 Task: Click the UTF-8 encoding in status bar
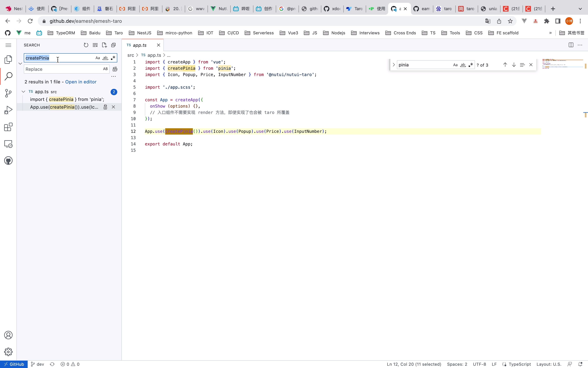pyautogui.click(x=479, y=364)
